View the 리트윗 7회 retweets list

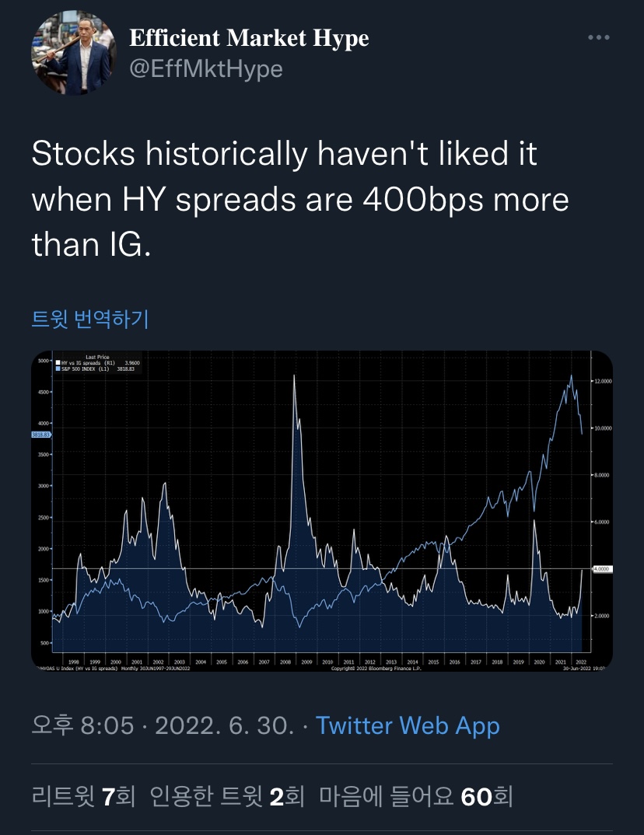pos(83,797)
